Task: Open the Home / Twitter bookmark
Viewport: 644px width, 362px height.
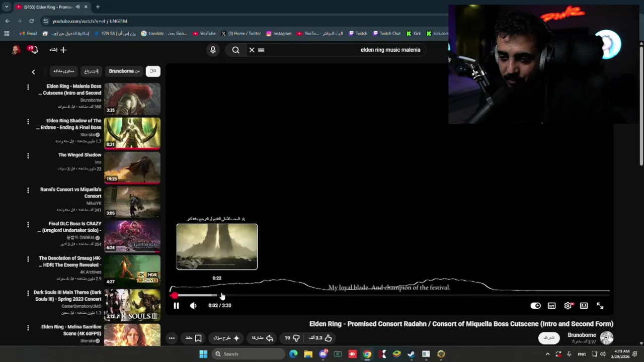Action: 241,34
